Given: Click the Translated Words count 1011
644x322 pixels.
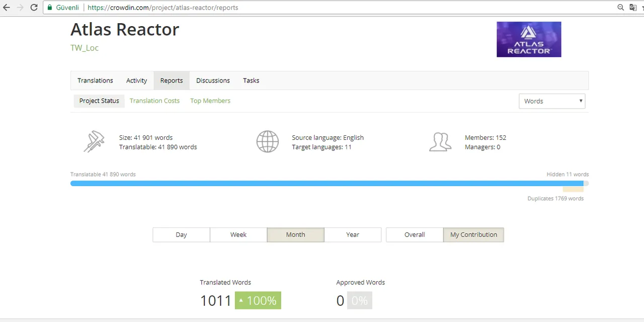Looking at the screenshot, I should 216,300.
